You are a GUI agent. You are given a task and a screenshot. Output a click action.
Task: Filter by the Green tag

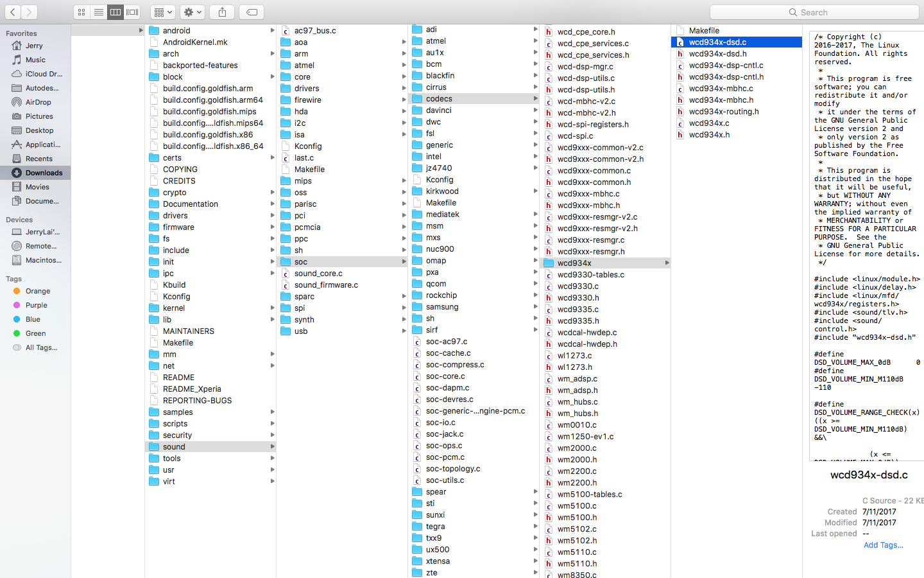35,333
